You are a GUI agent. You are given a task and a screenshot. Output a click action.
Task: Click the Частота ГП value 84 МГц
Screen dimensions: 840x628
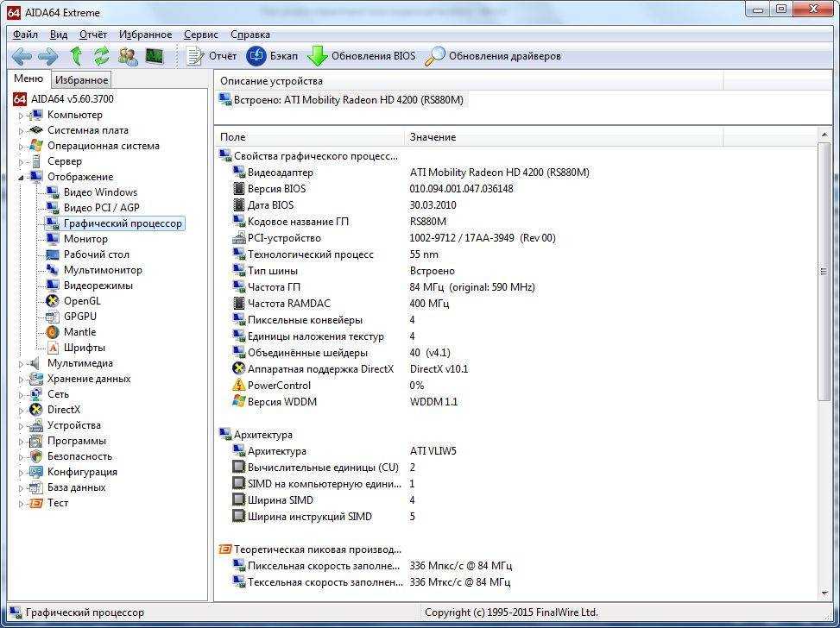(x=472, y=287)
